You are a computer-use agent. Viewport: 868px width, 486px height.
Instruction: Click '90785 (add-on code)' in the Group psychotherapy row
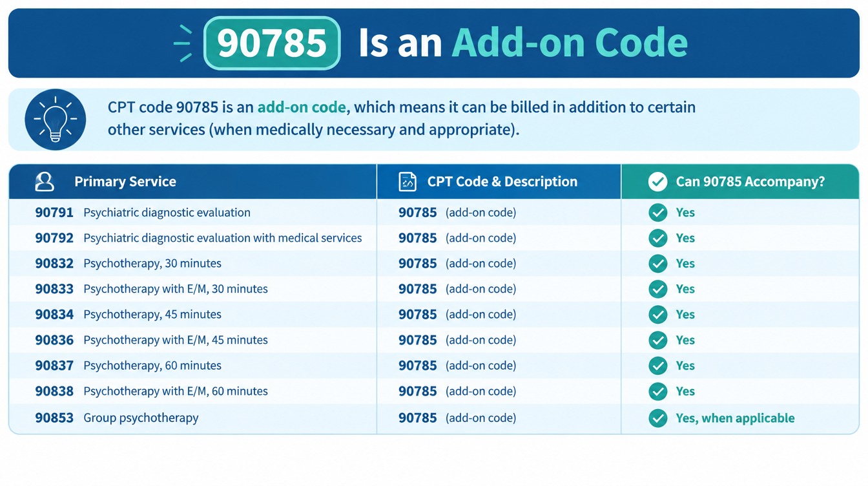[457, 418]
